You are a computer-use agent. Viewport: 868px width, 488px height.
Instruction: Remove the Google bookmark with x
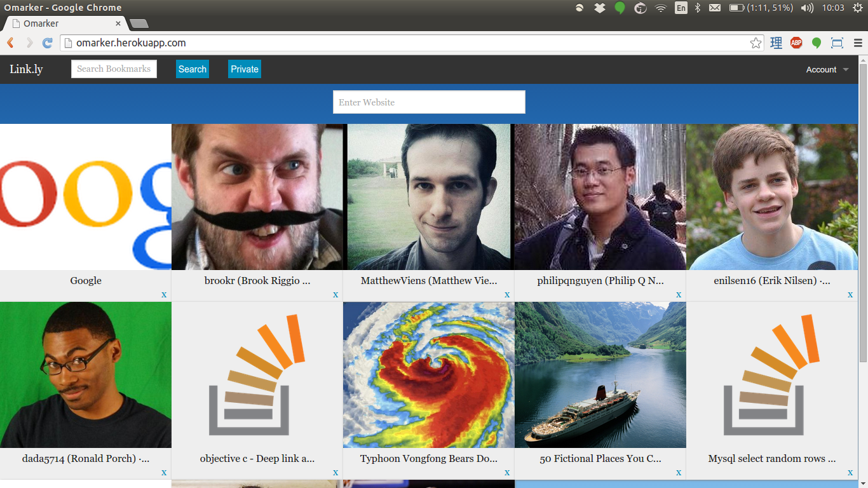coord(164,294)
